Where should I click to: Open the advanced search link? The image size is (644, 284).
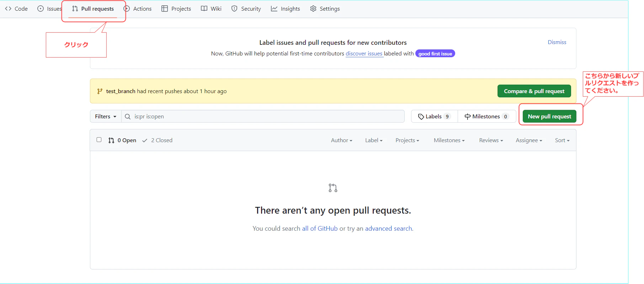[389, 229]
